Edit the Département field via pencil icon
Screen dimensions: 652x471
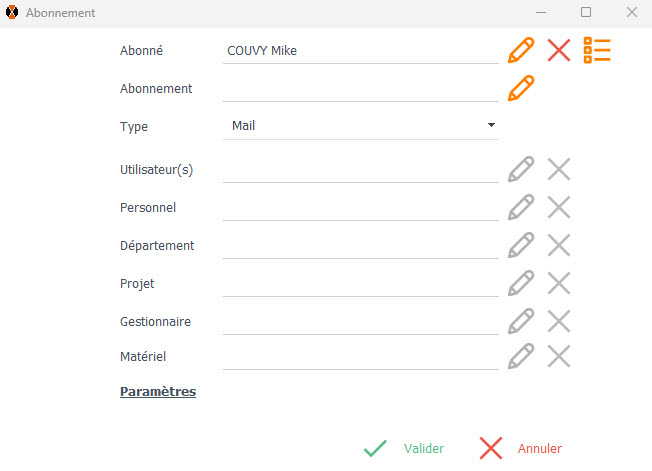(521, 245)
